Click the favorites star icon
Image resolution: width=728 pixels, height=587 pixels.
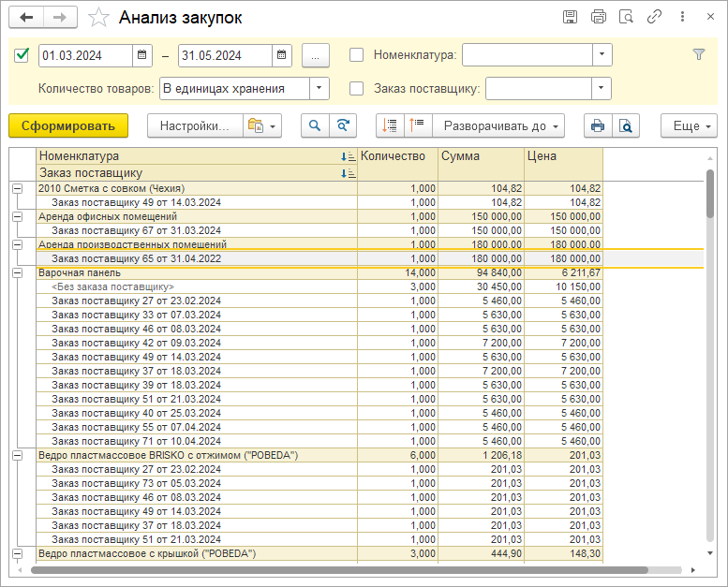tap(98, 18)
